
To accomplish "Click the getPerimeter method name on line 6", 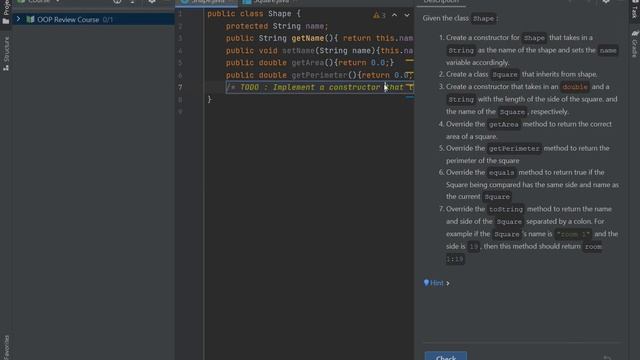I will [319, 75].
